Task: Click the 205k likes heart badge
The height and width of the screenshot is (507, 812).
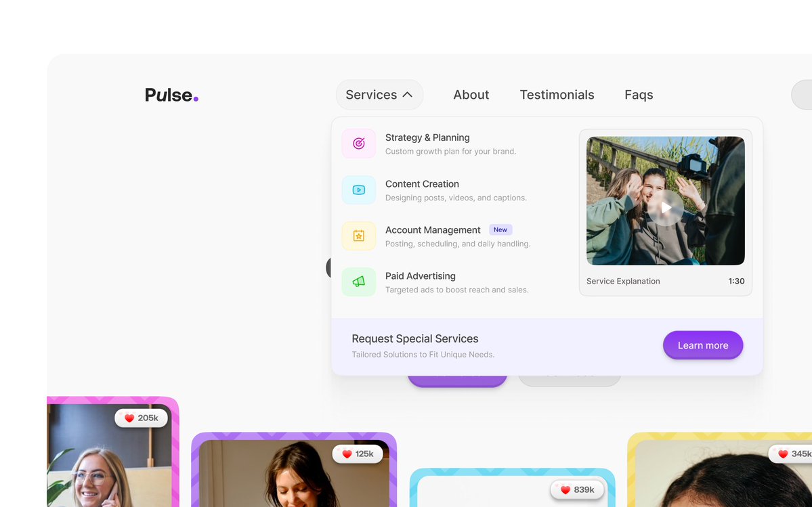Action: point(141,418)
